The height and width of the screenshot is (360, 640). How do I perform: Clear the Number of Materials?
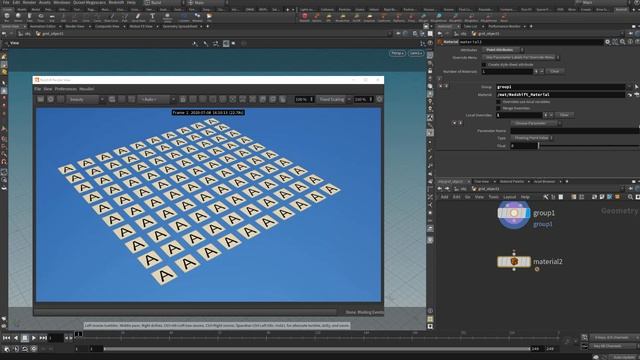pos(555,71)
